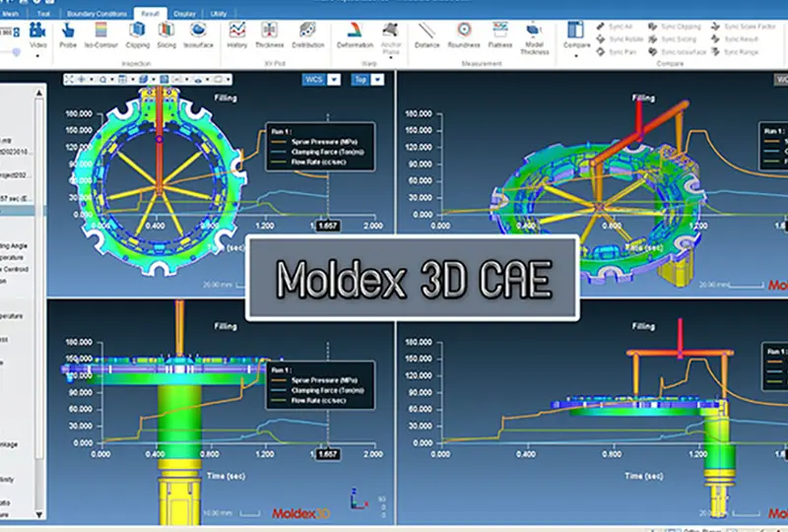Select the Probe tool

(68, 35)
